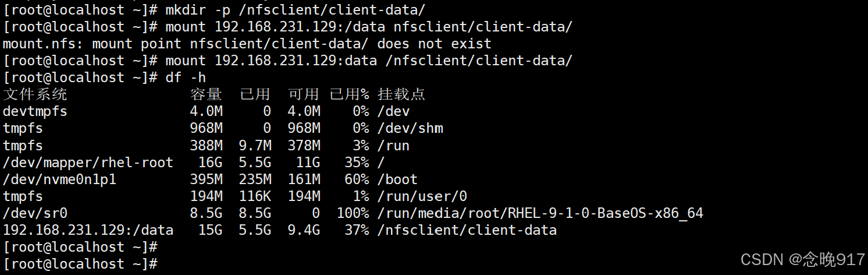Click the /dev/shm mount point
The height and width of the screenshot is (275, 868).
click(410, 128)
